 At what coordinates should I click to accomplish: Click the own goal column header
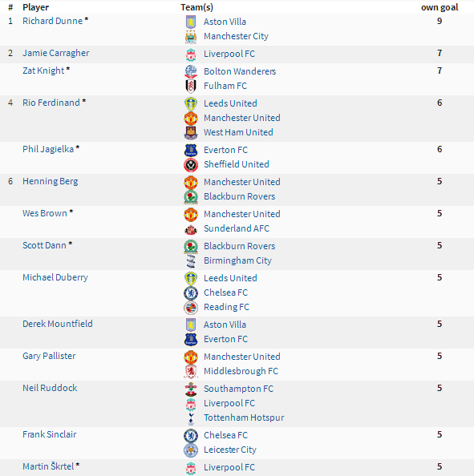pyautogui.click(x=440, y=7)
